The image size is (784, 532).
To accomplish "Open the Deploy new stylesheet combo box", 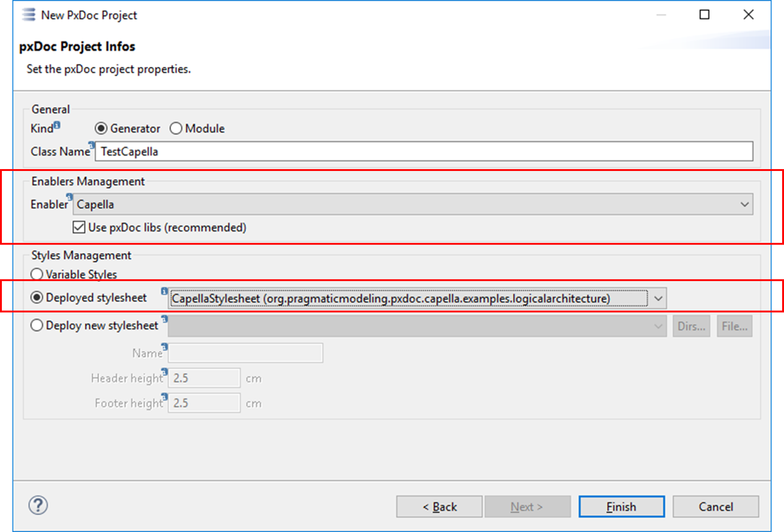I will click(417, 326).
